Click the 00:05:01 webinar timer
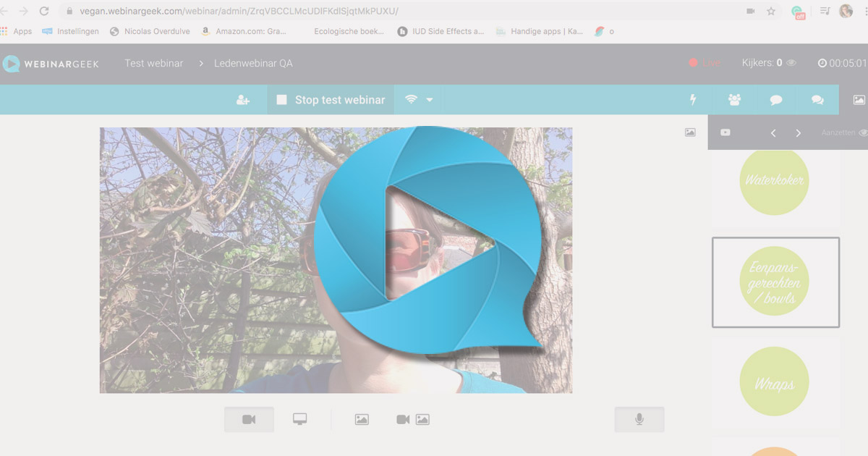 click(x=843, y=63)
